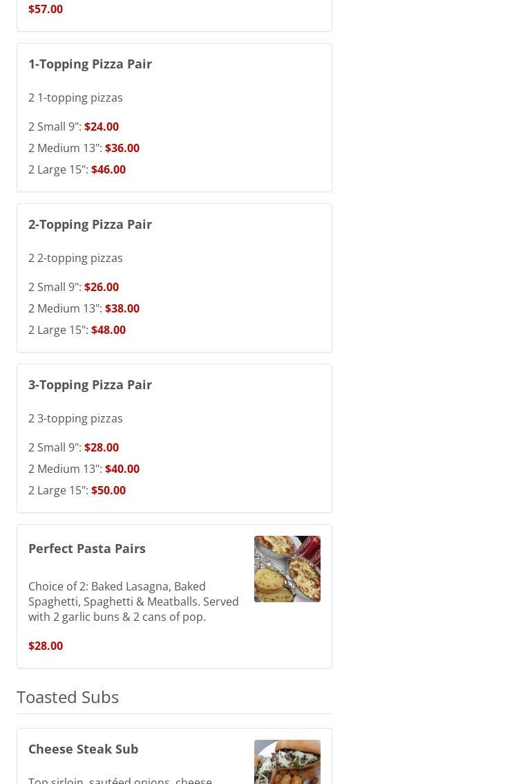The image size is (532, 784).
Task: Select the $28.00 price under Perfect Pasta Pairs
Action: pyautogui.click(x=46, y=646)
